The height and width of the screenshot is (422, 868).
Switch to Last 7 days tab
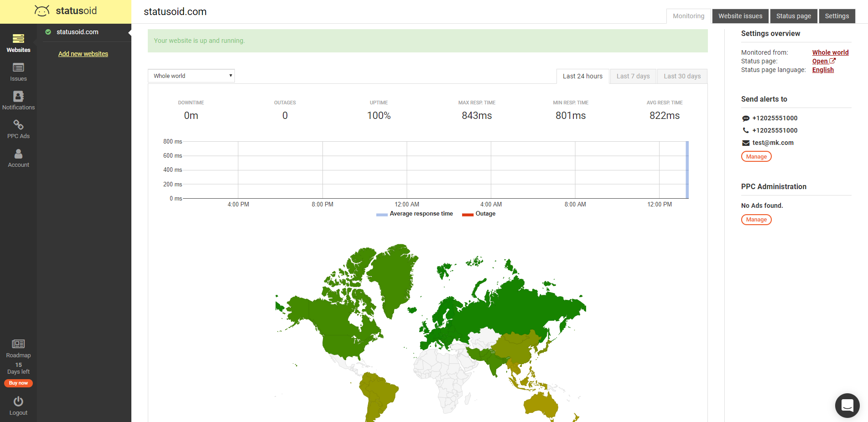point(633,76)
